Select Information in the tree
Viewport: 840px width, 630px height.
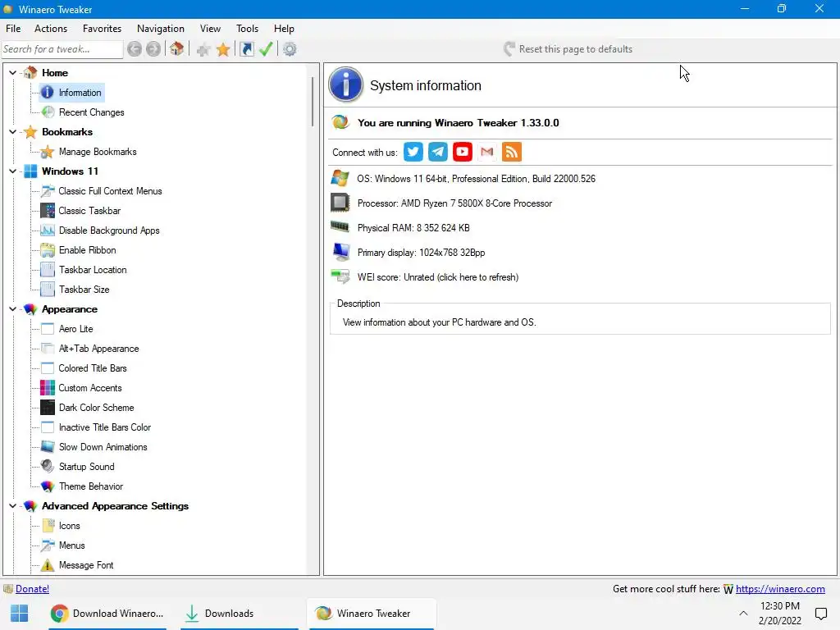click(x=80, y=93)
